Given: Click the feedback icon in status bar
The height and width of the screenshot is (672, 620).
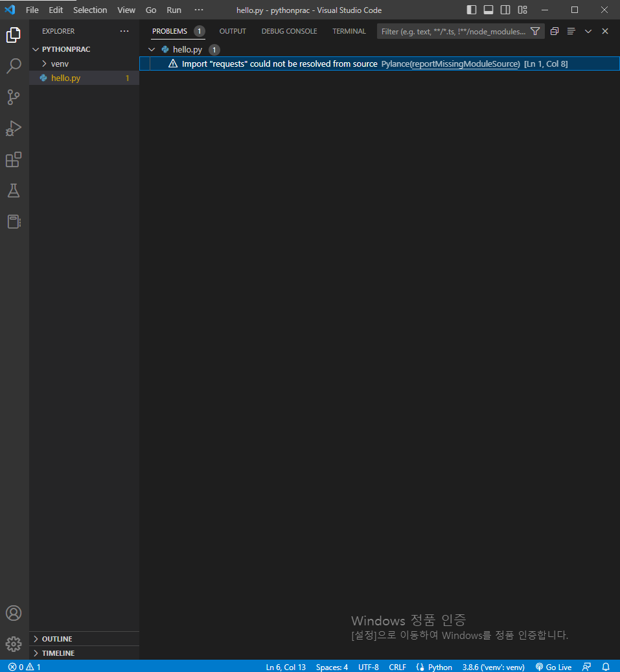Looking at the screenshot, I should (586, 667).
